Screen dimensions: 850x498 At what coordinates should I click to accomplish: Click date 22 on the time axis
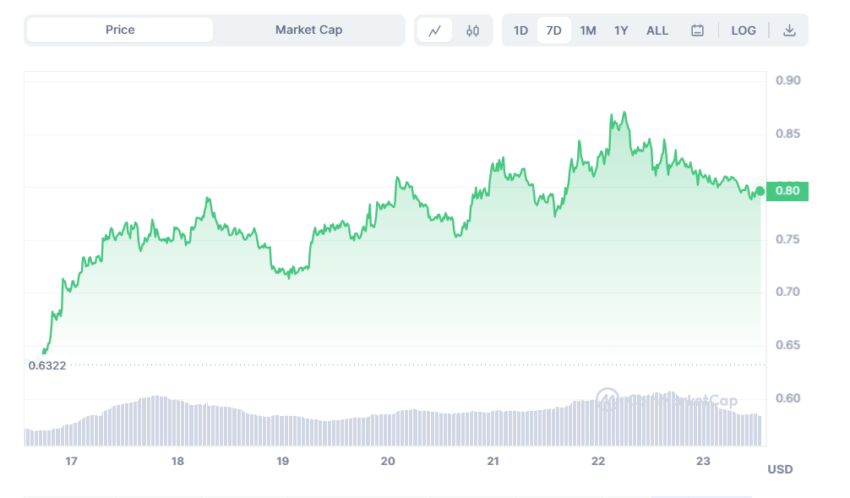[x=598, y=461]
